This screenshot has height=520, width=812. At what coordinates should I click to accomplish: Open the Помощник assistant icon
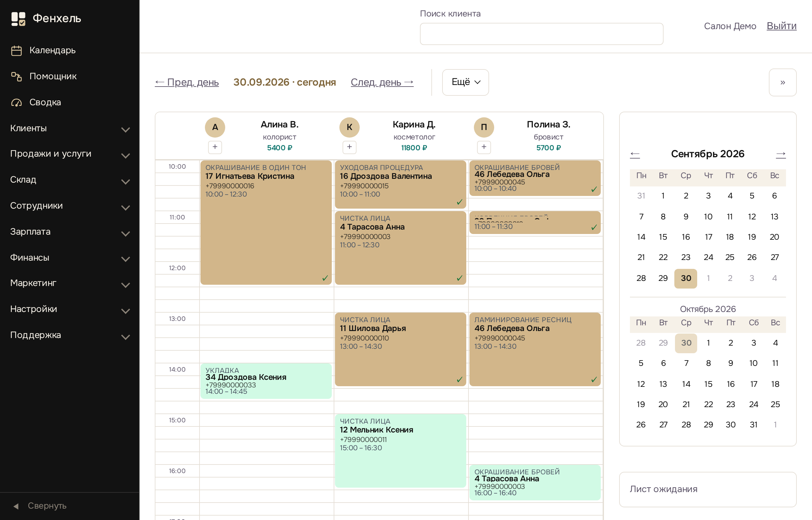pos(16,76)
